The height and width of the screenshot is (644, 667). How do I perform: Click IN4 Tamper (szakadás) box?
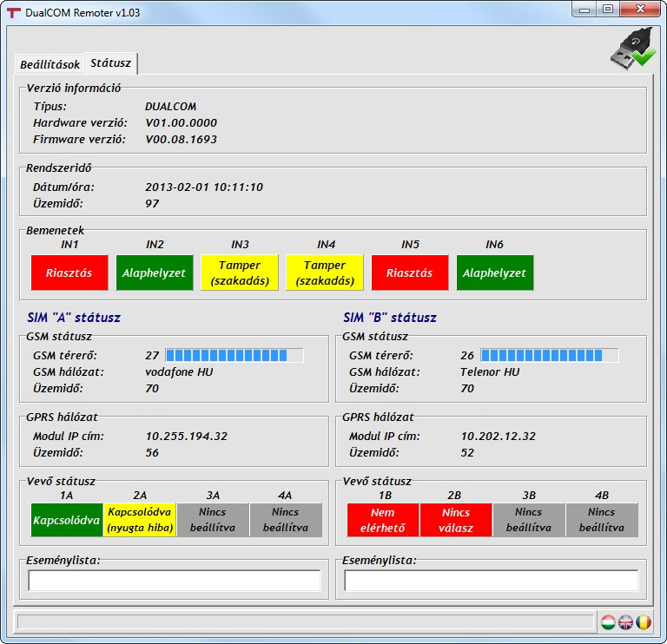[325, 273]
